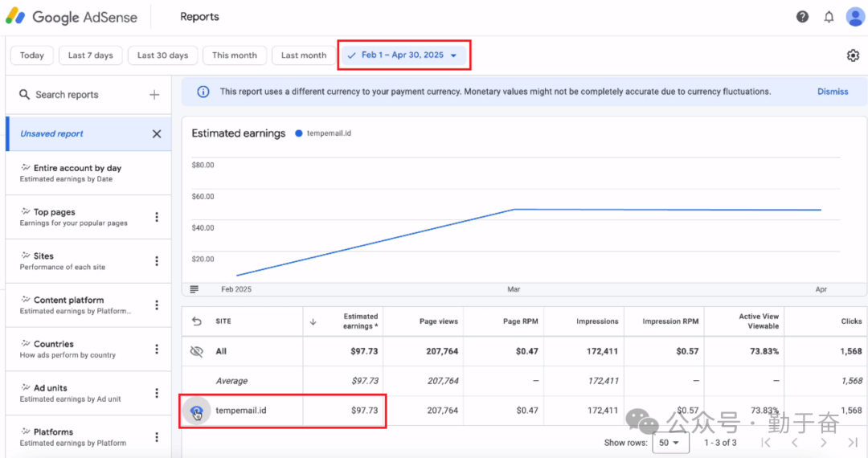
Task: Open report settings gear icon
Action: pyautogui.click(x=853, y=55)
